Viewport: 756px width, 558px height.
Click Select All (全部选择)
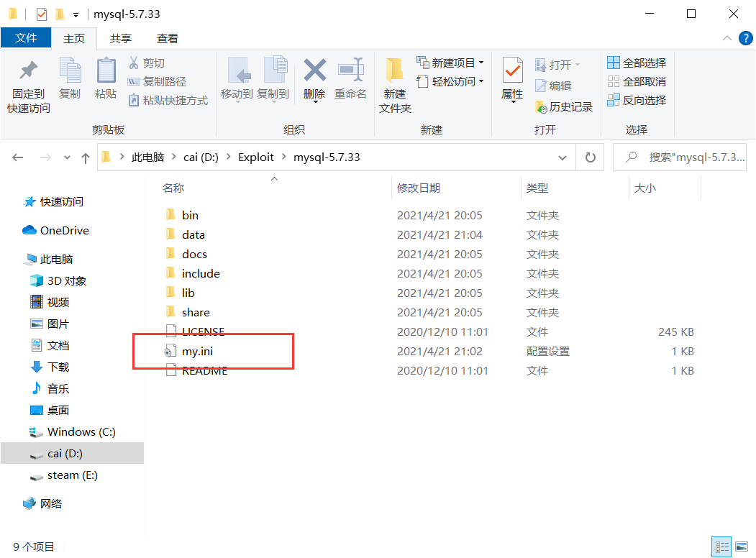point(637,63)
